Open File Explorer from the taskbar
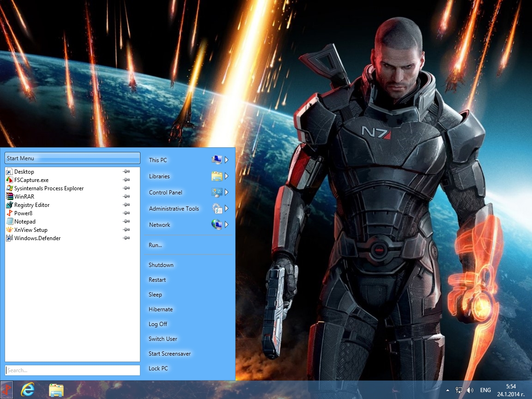Image resolution: width=532 pixels, height=399 pixels. click(56, 390)
